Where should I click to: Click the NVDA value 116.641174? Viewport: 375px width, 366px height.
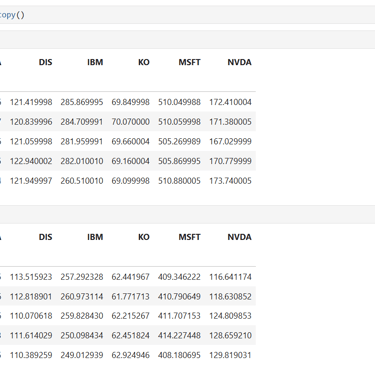pos(230,277)
